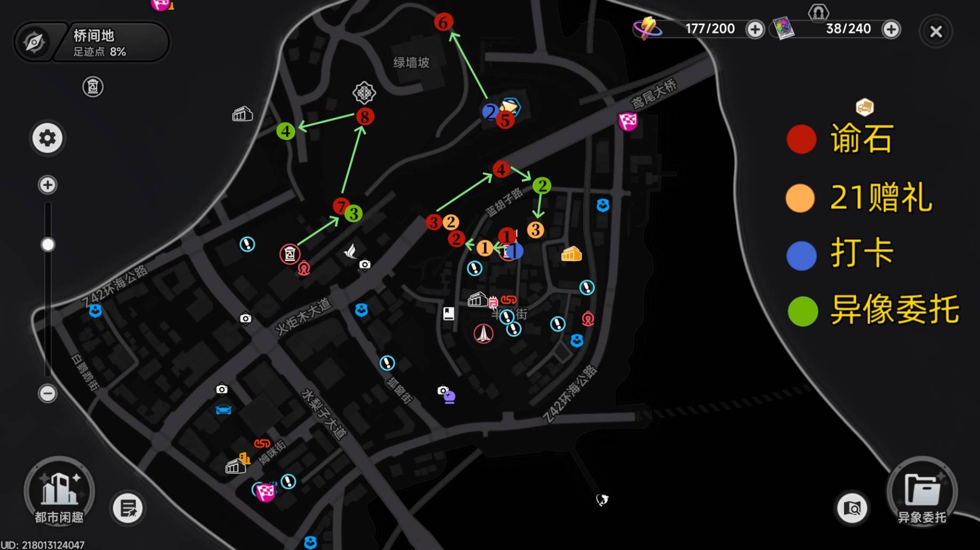The image size is (980, 550).
Task: Select the pink checkered flag near 鸢尾大桥
Action: click(x=628, y=122)
